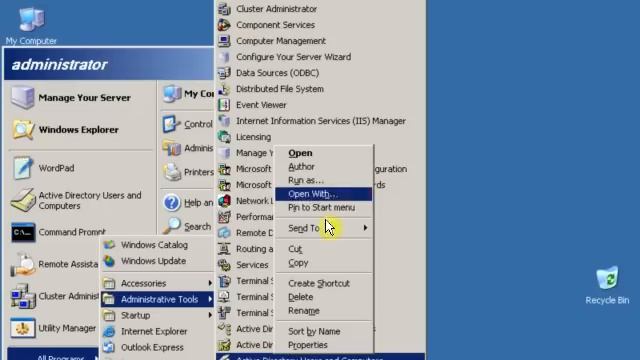Image resolution: width=640 pixels, height=360 pixels.
Task: Launch Command Prompt icon
Action: (x=23, y=232)
